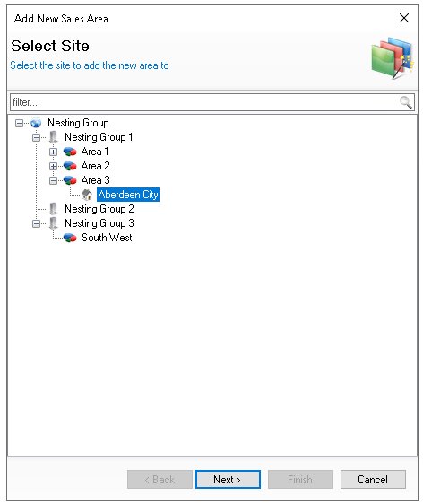This screenshot has width=423, height=504.
Task: Expand the Area 1 node
Action: click(x=53, y=152)
